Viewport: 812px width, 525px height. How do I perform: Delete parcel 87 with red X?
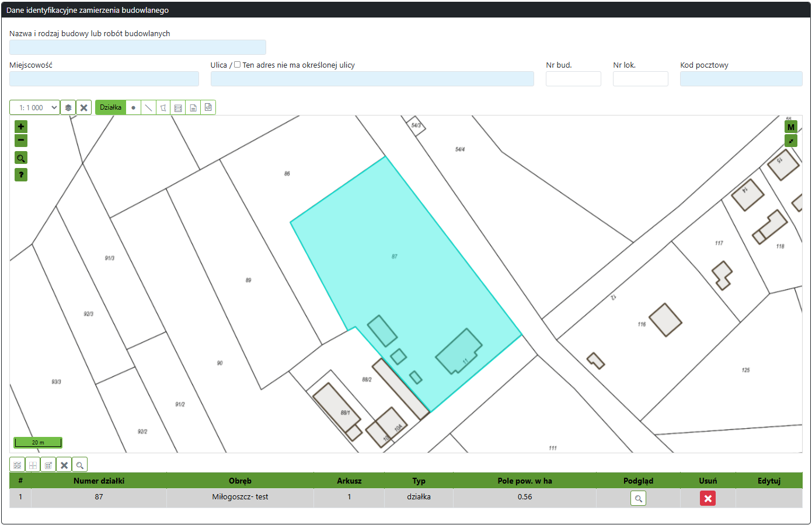(708, 498)
